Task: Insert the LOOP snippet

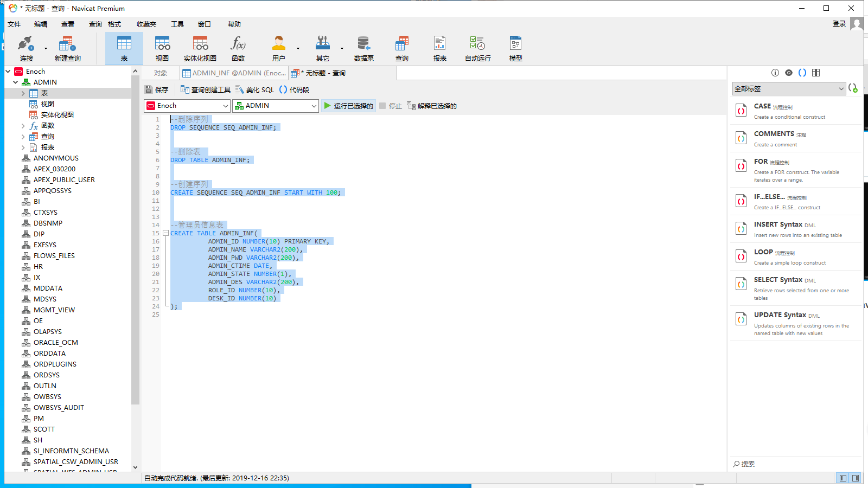Action: click(796, 256)
